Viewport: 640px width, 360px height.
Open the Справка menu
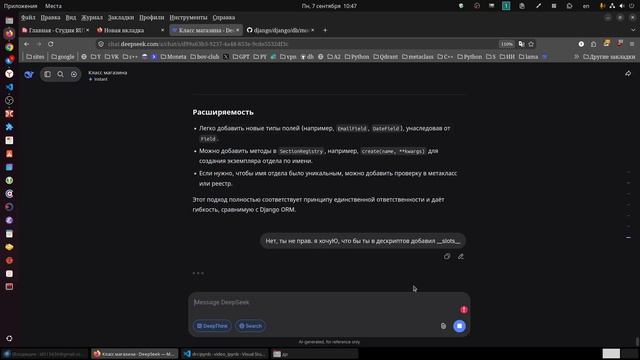click(x=224, y=18)
